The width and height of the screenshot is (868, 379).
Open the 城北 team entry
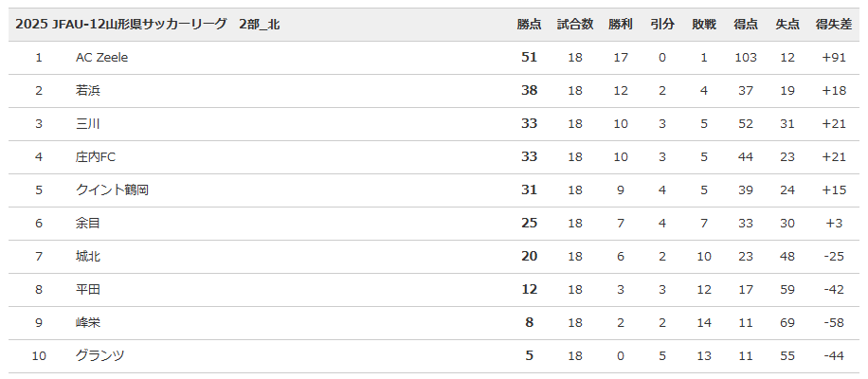click(x=88, y=257)
